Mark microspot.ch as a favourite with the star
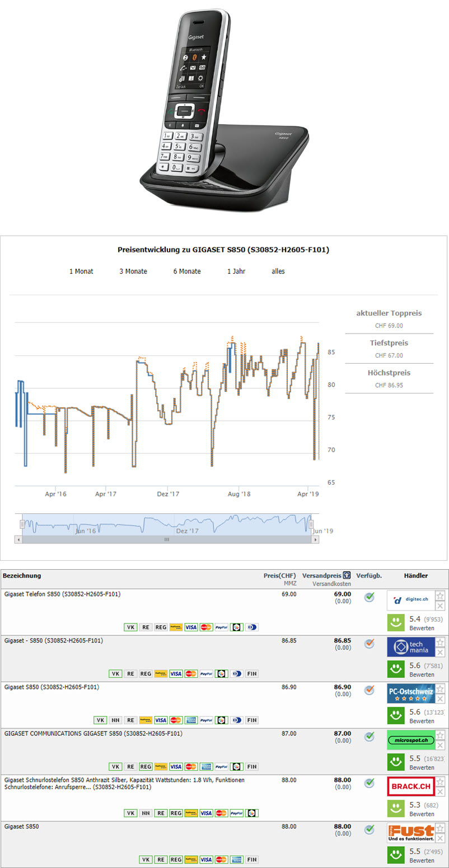This screenshot has width=449, height=868. (x=440, y=735)
